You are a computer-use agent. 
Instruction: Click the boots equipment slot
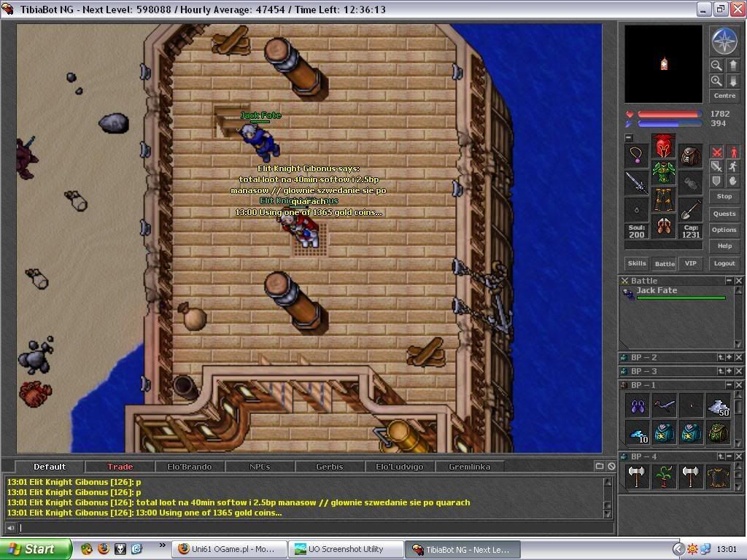[664, 226]
